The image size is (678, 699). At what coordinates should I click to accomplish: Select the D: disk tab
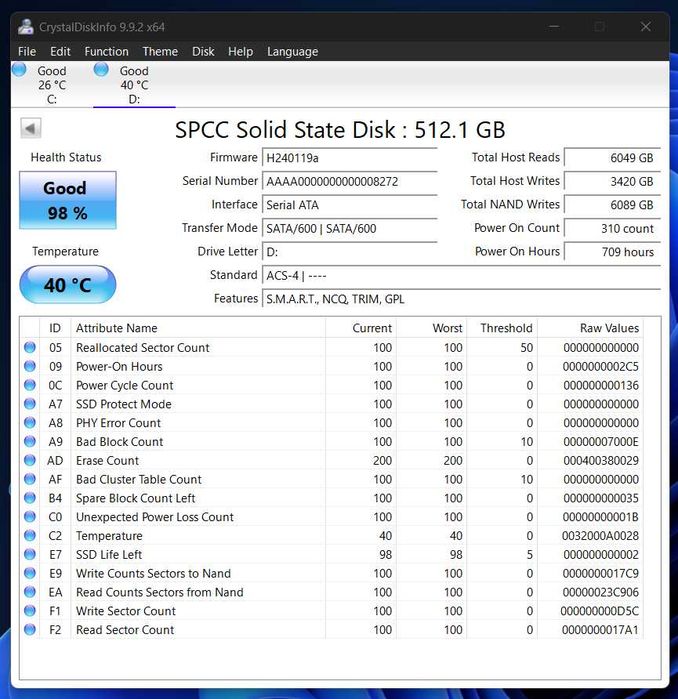tap(134, 85)
